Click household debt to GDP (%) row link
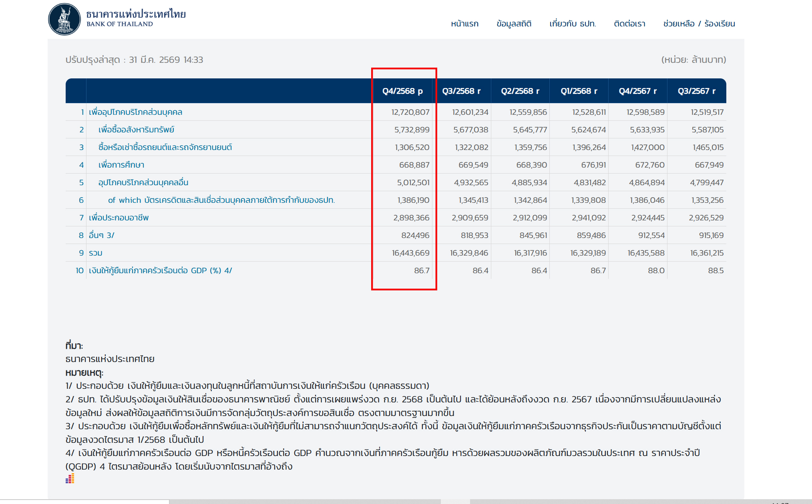Image resolution: width=812 pixels, height=504 pixels. 160,270
